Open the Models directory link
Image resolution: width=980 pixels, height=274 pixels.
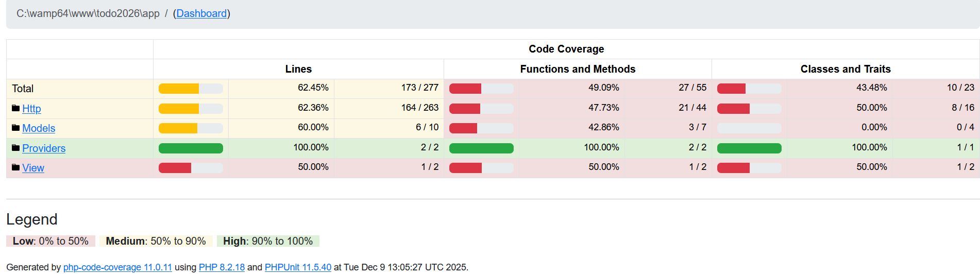[39, 128]
